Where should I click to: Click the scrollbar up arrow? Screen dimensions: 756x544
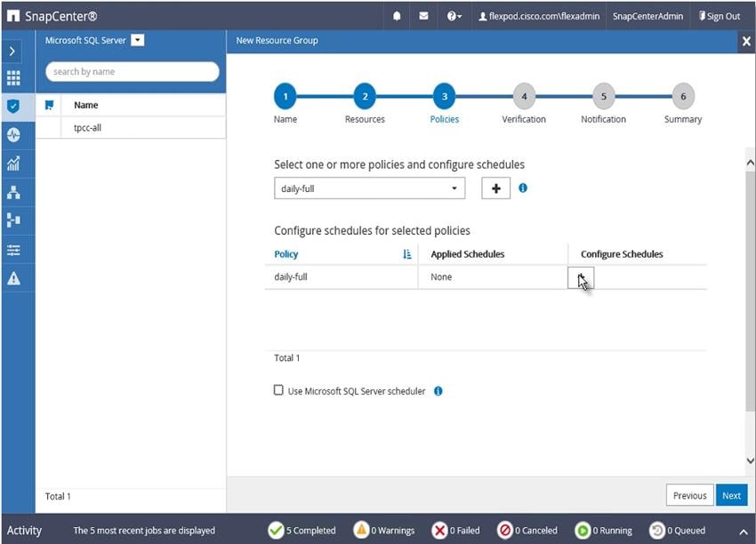750,163
